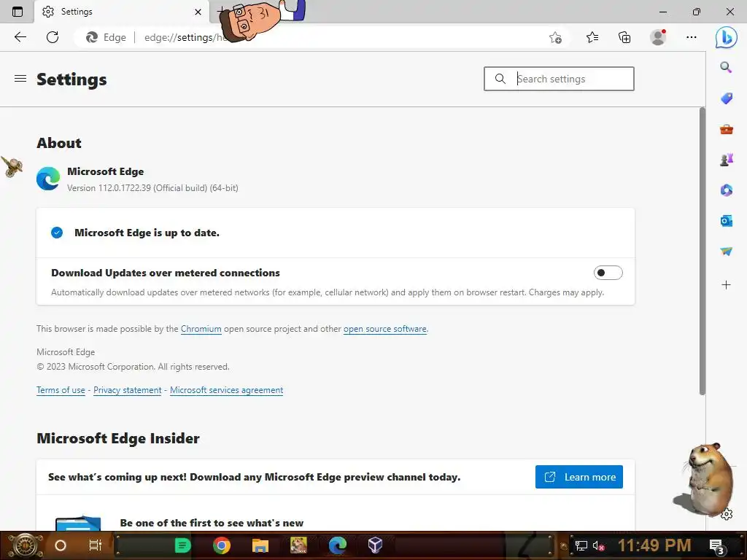747x560 pixels.
Task: Open Task View on taskbar
Action: click(x=96, y=545)
